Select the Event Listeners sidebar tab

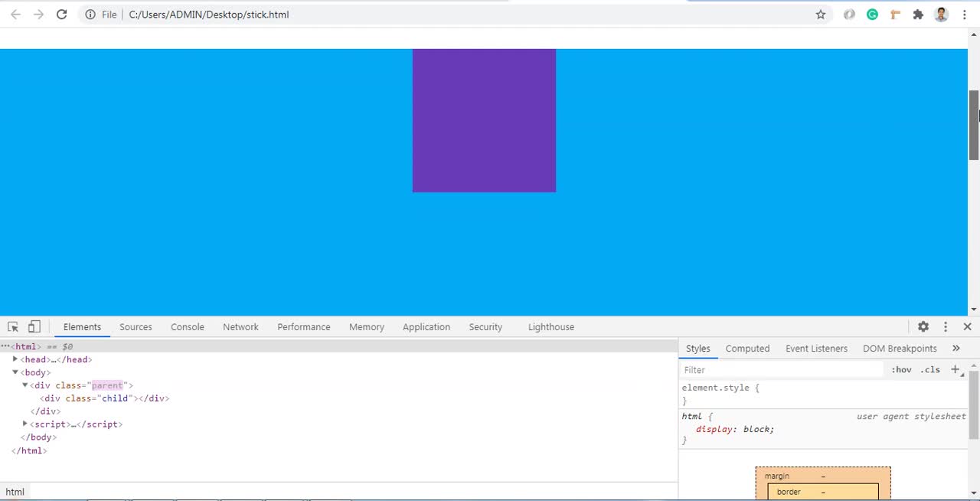pos(816,349)
